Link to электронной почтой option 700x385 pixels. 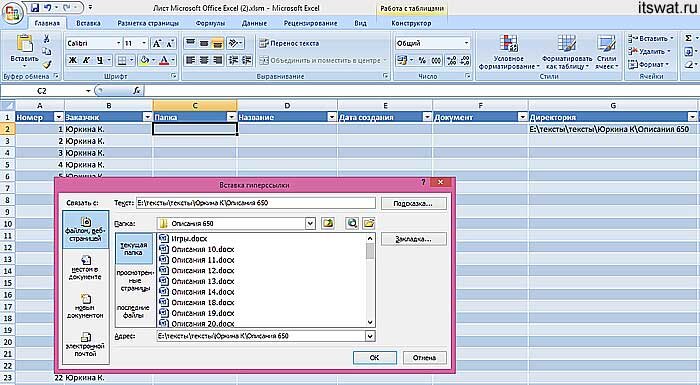point(85,343)
